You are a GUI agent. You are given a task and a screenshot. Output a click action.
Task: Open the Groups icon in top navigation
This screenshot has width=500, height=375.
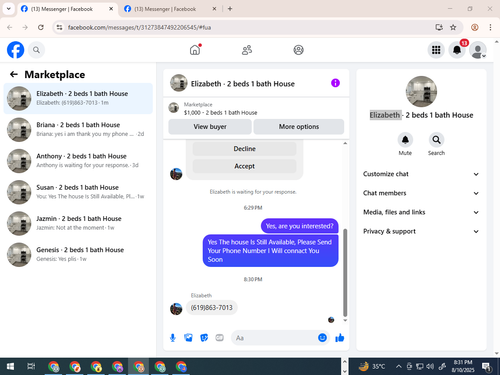(x=298, y=50)
